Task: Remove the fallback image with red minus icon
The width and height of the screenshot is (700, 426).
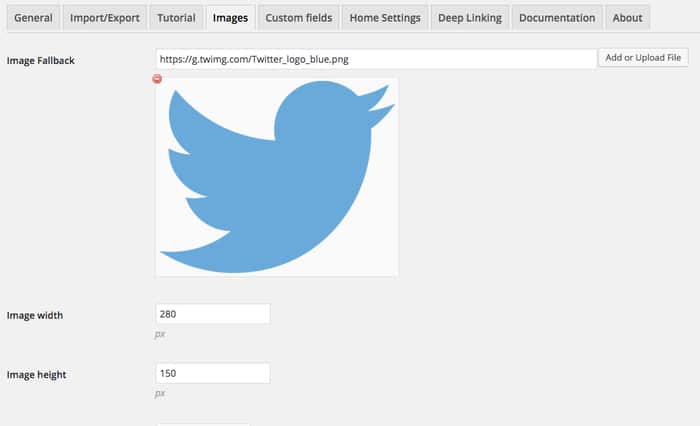Action: (157, 79)
